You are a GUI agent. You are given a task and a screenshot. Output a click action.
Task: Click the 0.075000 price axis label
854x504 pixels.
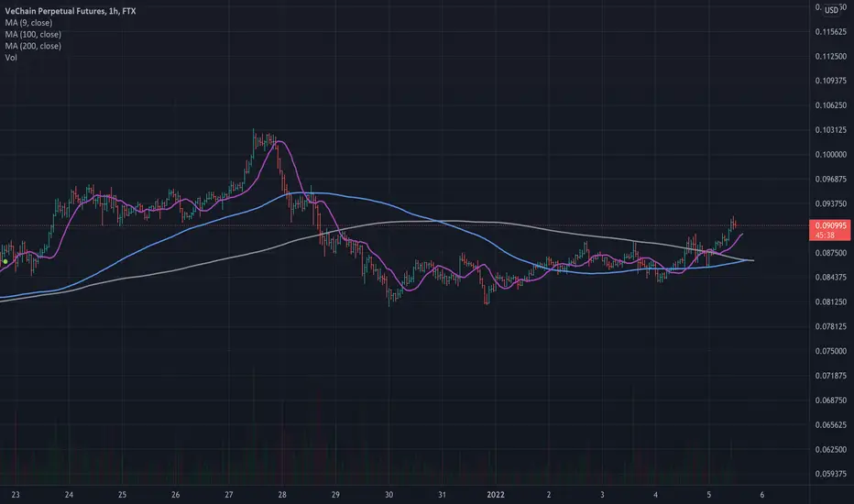pyautogui.click(x=830, y=351)
